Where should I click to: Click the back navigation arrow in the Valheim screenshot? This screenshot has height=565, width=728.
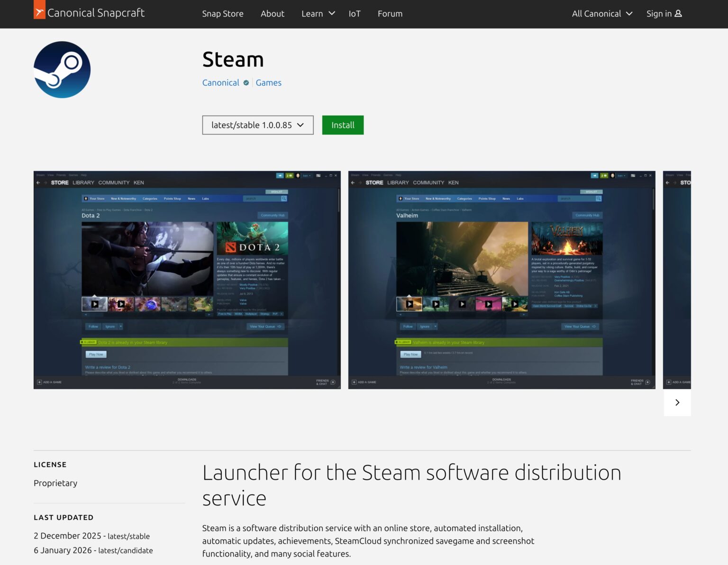[353, 183]
